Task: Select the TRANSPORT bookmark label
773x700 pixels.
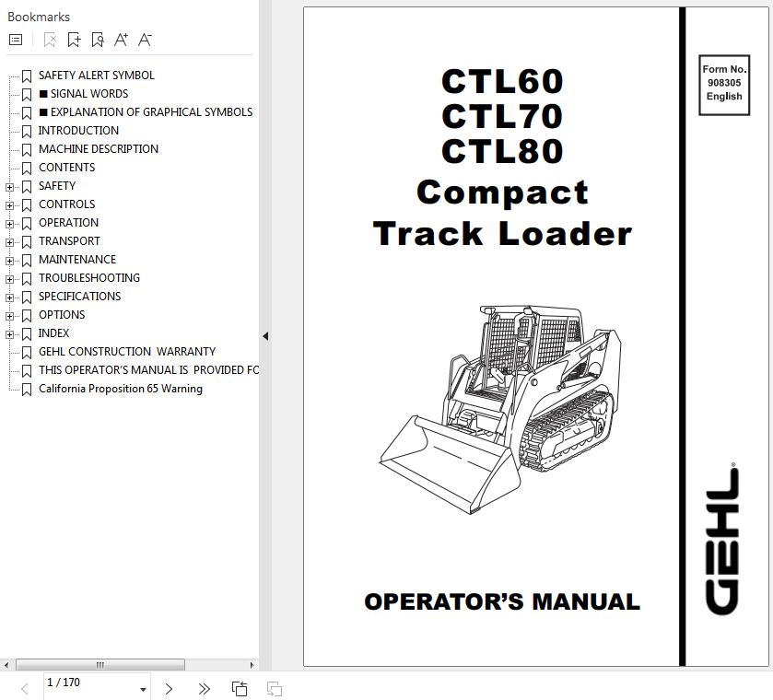Action: click(69, 241)
